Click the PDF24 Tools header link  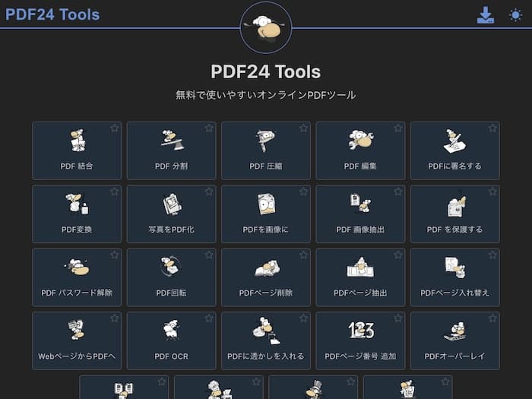coord(52,14)
